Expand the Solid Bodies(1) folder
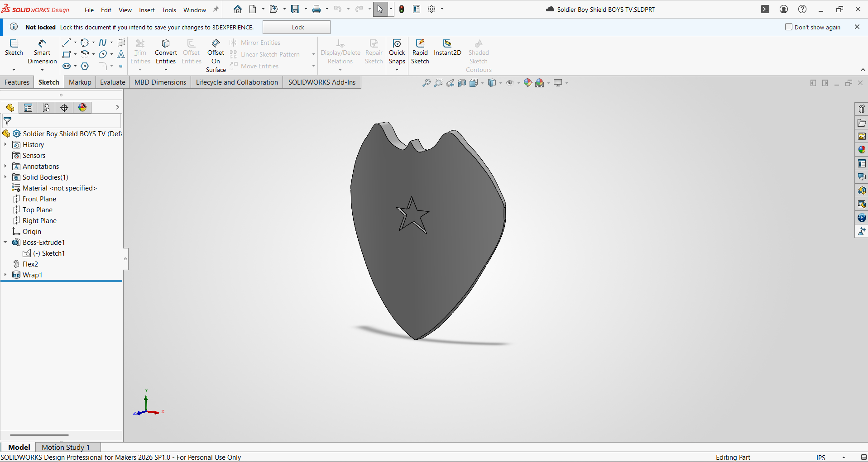Viewport: 868px width, 462px height. [5, 177]
